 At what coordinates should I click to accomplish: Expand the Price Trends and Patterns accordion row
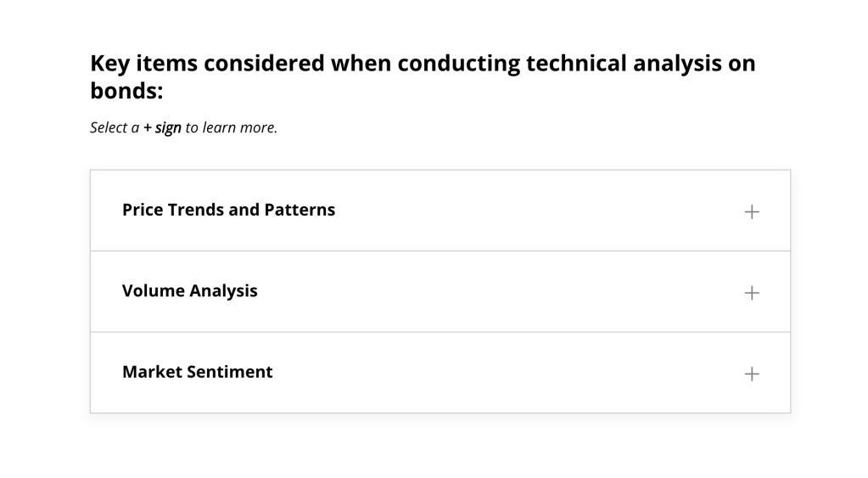pos(440,211)
